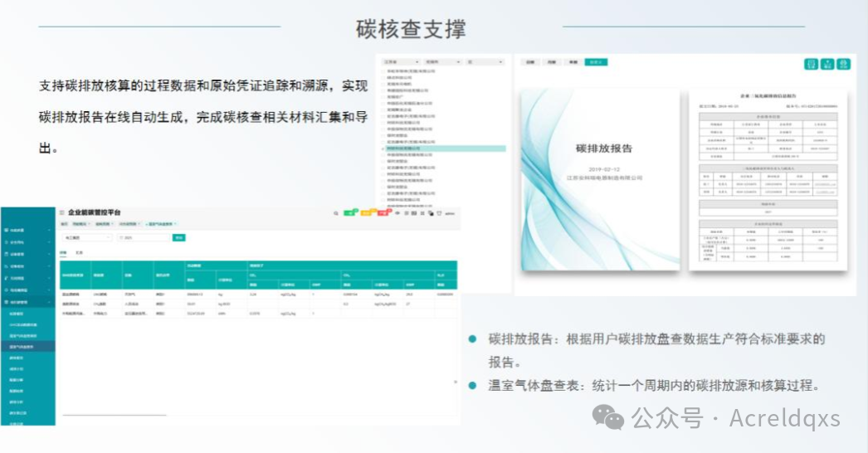Click the admin user label in header

[x=450, y=213]
